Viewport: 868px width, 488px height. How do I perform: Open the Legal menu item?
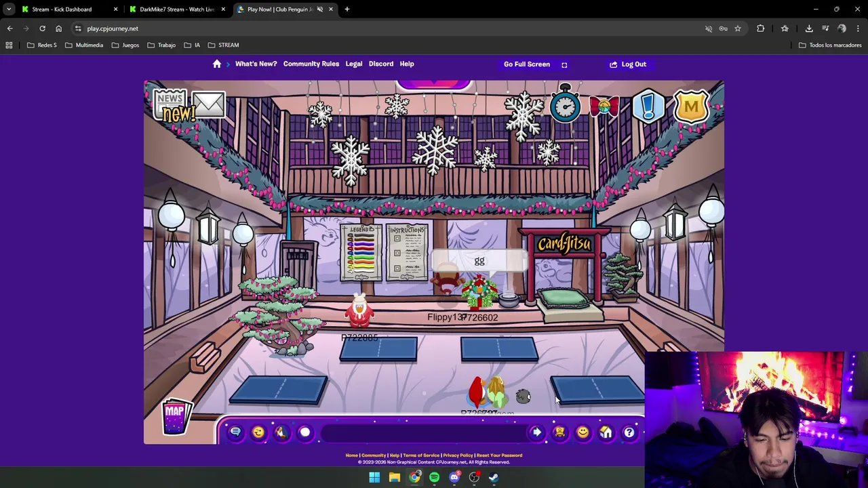coord(354,64)
